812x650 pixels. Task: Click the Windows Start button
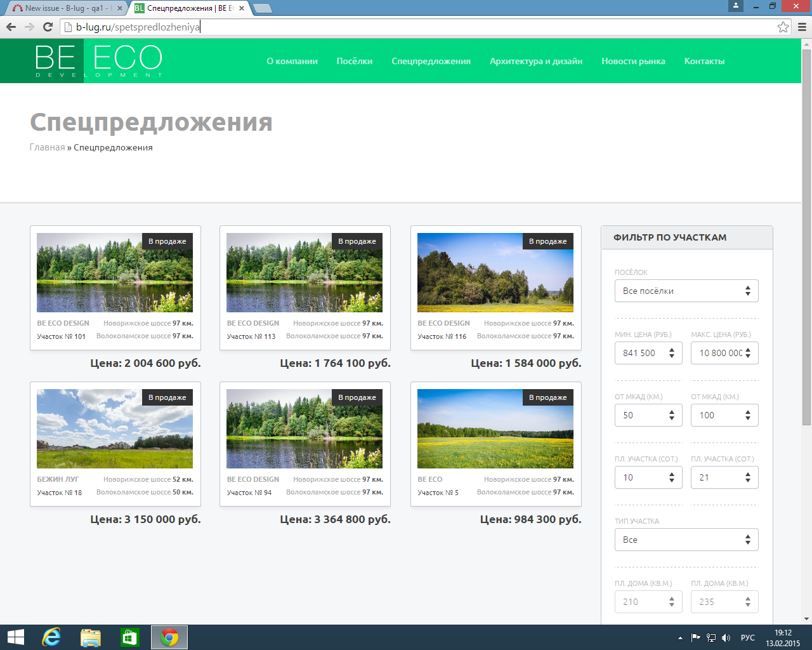click(x=15, y=637)
